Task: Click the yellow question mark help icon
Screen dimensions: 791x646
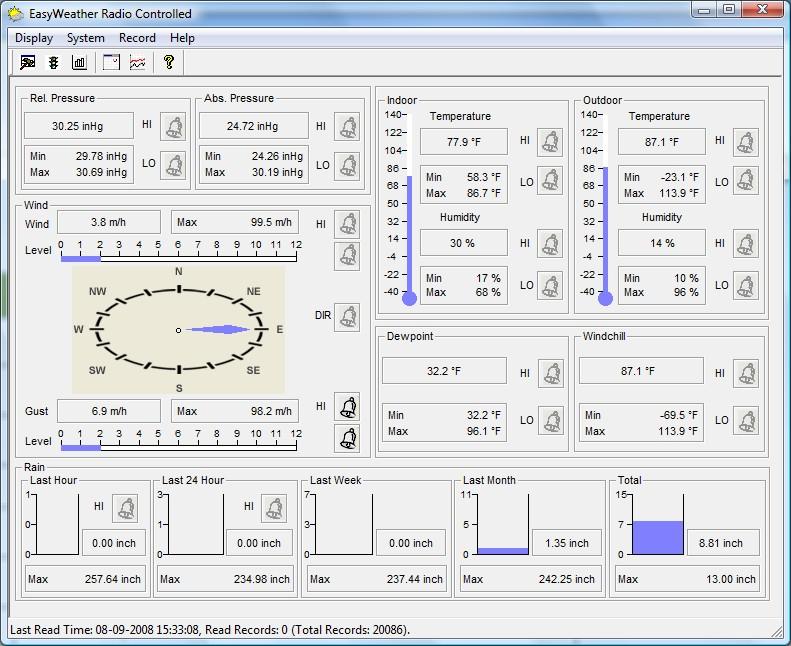Action: 169,62
